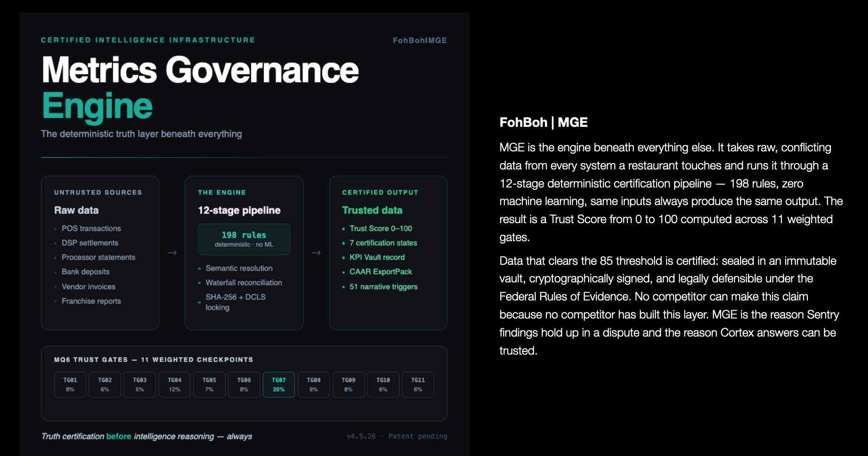Viewport: 868px width, 456px height.
Task: Click the "FohBoh | MGE" description heading
Action: (x=543, y=123)
